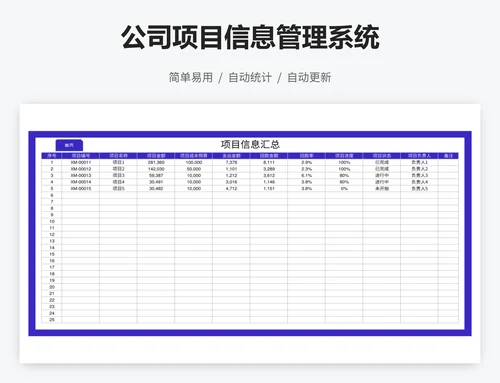Screen dimensions: 500x383
Task: Select row number 10 in 序号 column
Action: pyautogui.click(x=52, y=221)
